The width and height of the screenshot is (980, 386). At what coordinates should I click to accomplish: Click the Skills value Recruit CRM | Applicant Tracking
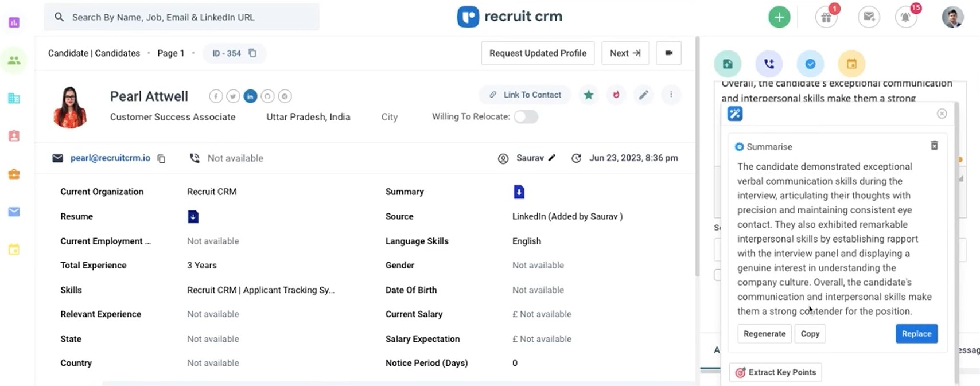[x=260, y=290]
